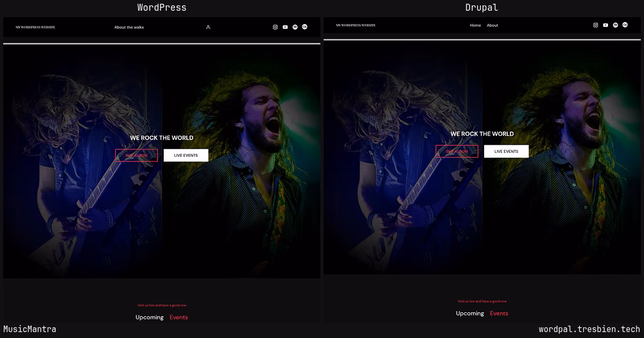The image size is (644, 338).
Task: Open YouTube icon in Drupal site header
Action: click(x=605, y=25)
